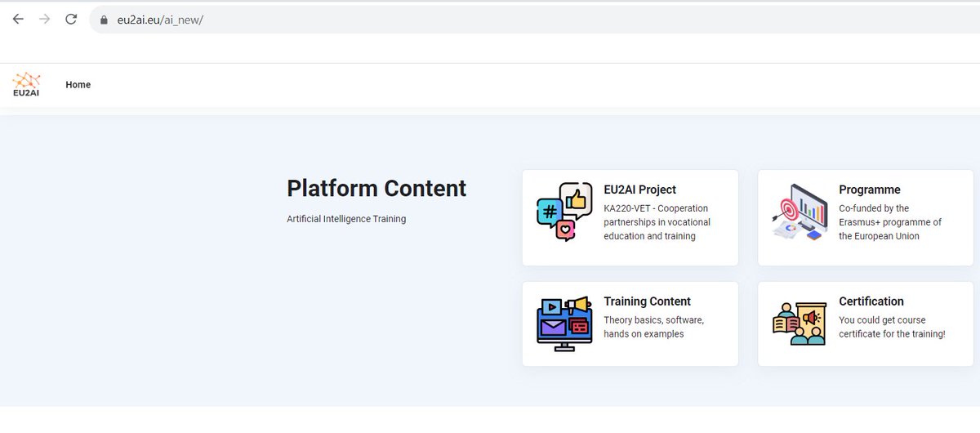This screenshot has height=433, width=980.
Task: Open the Certification card title
Action: [871, 301]
